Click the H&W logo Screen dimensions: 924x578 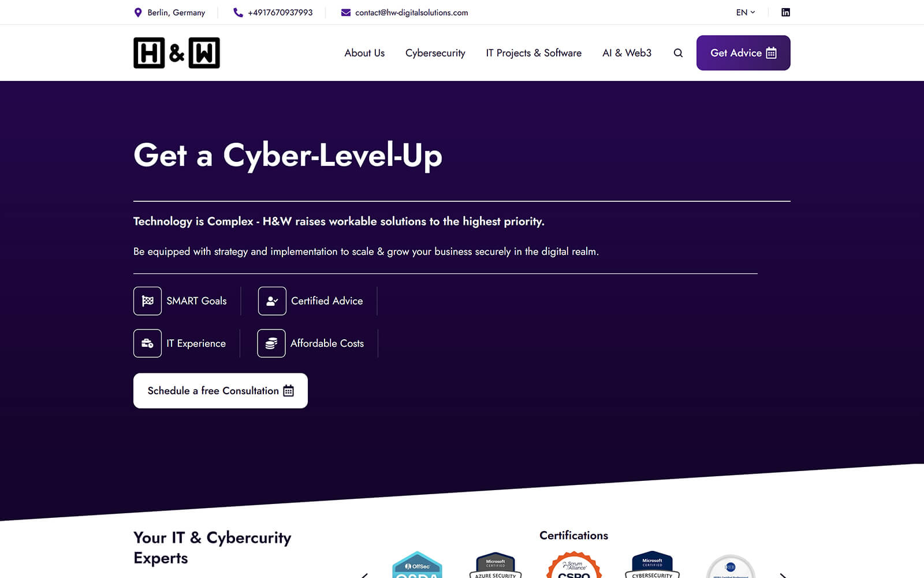coord(177,53)
